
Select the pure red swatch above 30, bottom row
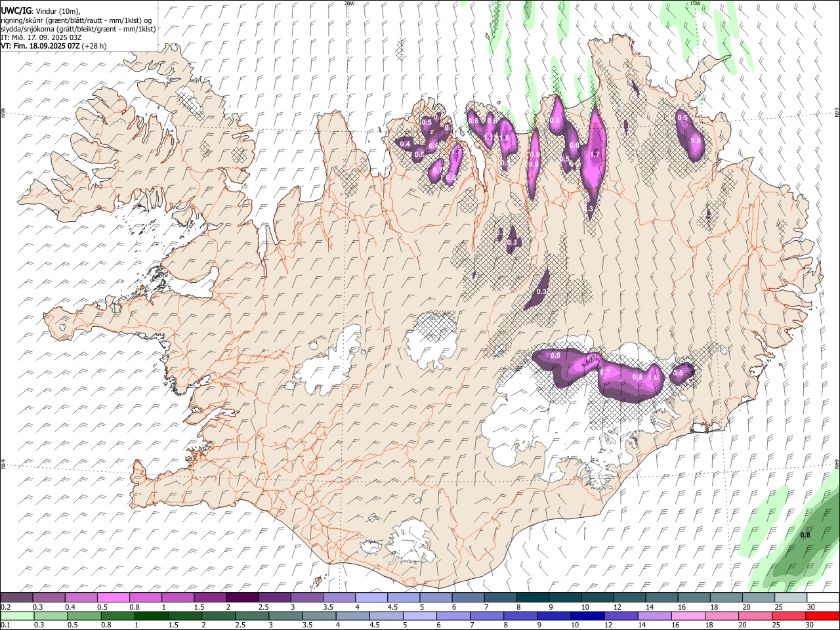[823, 616]
